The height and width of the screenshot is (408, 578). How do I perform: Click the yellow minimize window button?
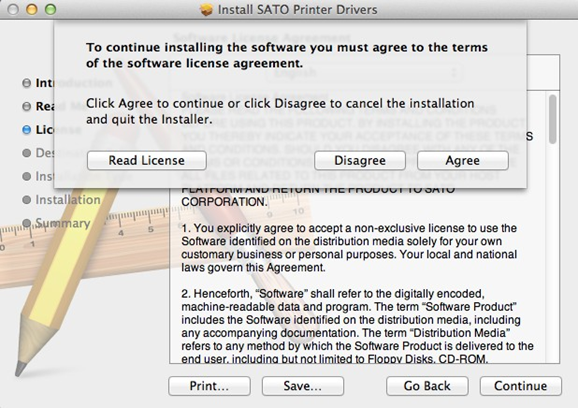coord(32,9)
